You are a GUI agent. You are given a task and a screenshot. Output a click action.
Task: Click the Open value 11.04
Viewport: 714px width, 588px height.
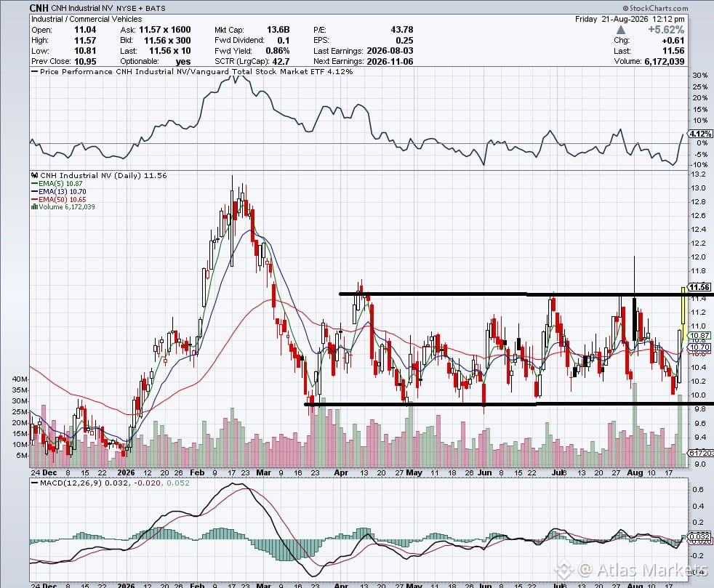pyautogui.click(x=85, y=30)
